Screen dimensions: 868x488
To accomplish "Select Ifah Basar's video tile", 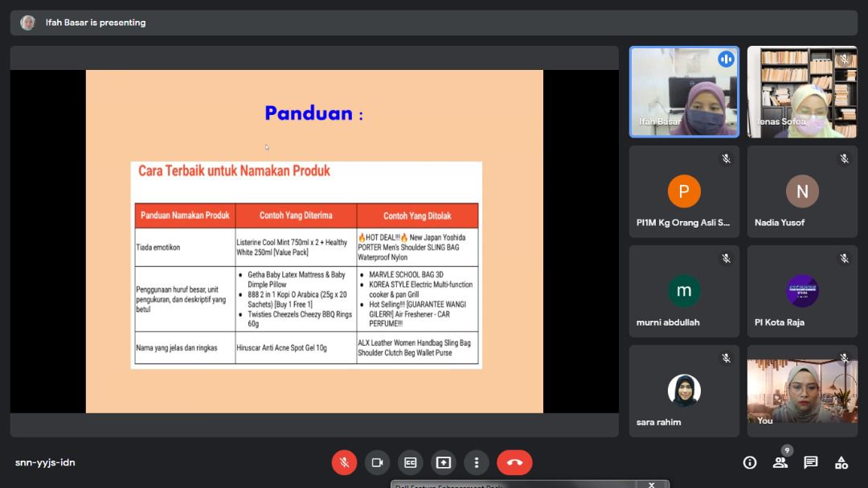I will [x=684, y=92].
